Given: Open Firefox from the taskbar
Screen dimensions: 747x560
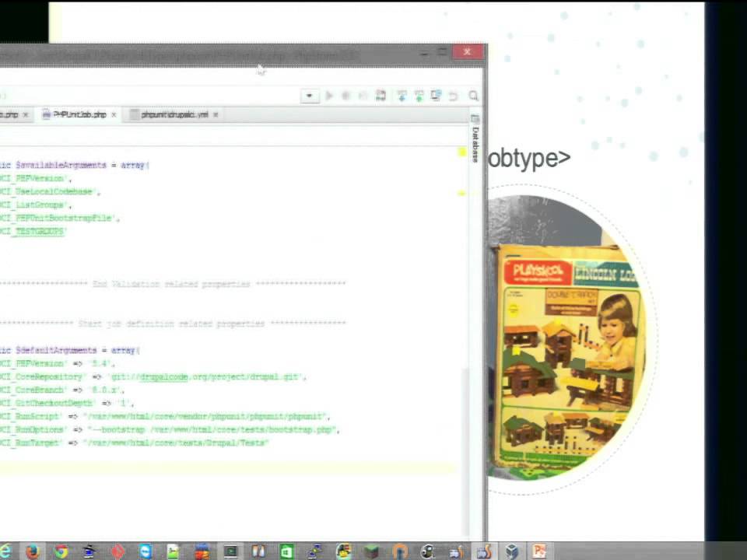Looking at the screenshot, I should click(x=33, y=551).
